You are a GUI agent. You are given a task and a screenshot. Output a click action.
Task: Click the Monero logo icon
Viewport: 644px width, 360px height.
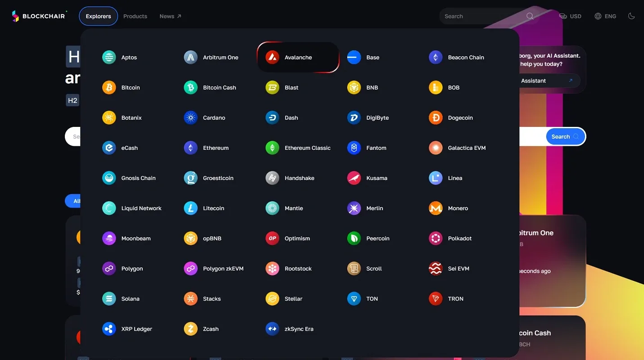[x=435, y=208]
